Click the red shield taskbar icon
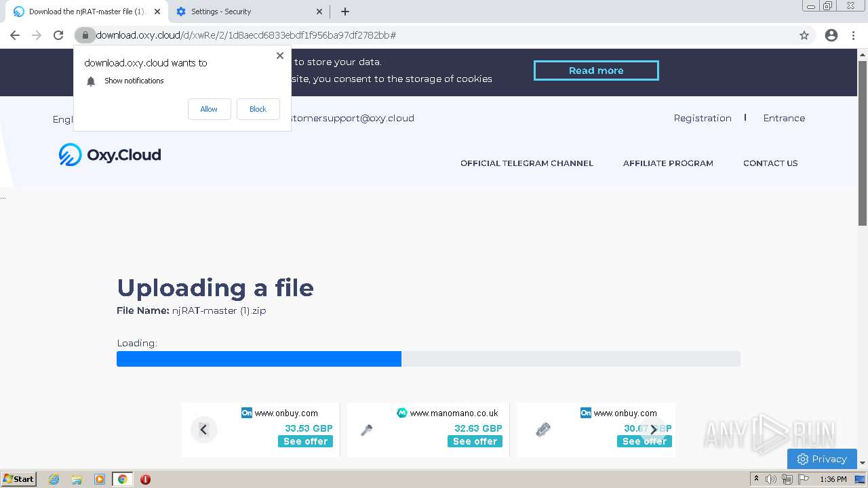Viewport: 868px width, 488px height. 145,479
